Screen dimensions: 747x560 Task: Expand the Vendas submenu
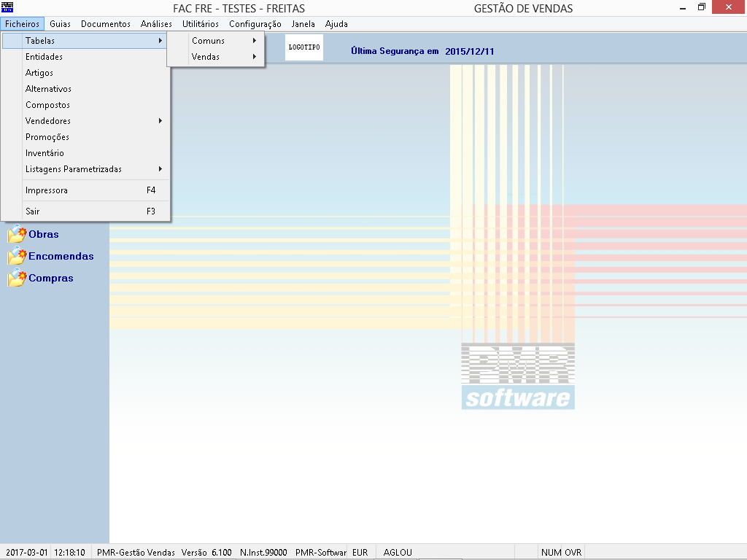[x=216, y=57]
